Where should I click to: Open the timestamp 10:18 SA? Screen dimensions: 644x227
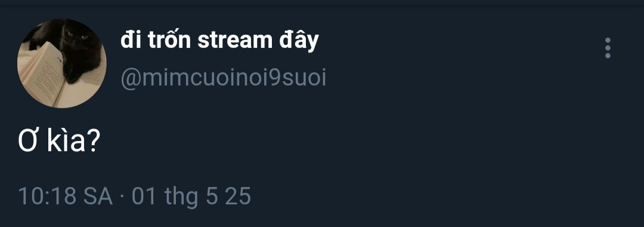(x=66, y=196)
